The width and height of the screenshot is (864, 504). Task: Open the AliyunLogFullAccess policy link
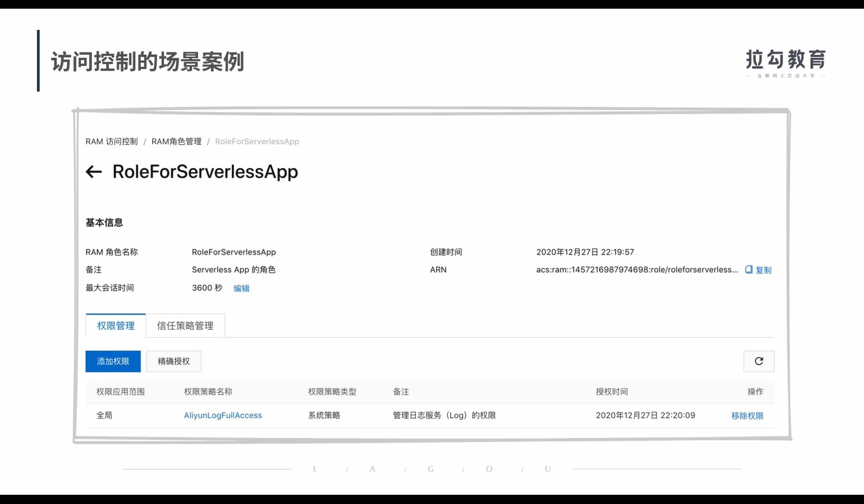[223, 415]
